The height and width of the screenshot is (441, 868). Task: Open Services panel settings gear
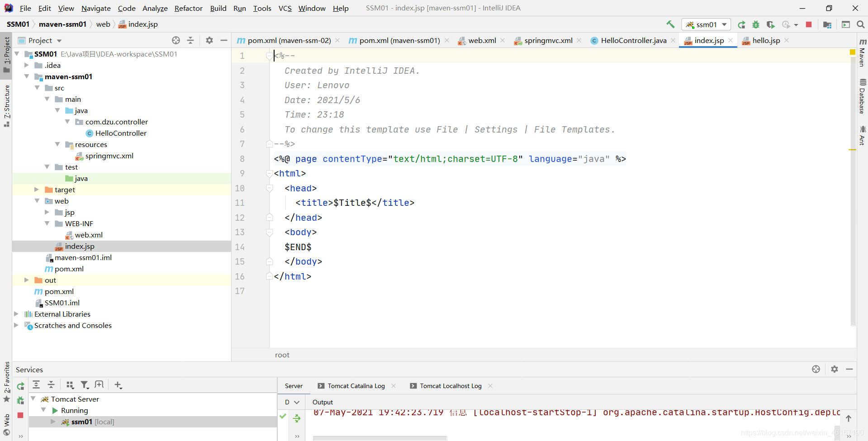pos(835,369)
